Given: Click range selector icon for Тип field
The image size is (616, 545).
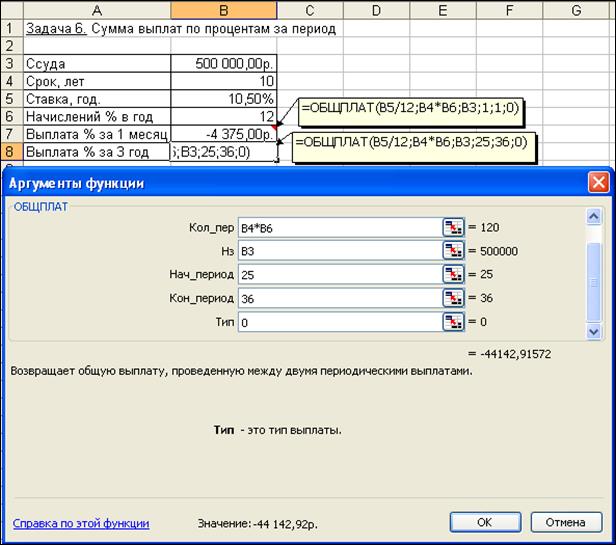Looking at the screenshot, I should coord(454,322).
